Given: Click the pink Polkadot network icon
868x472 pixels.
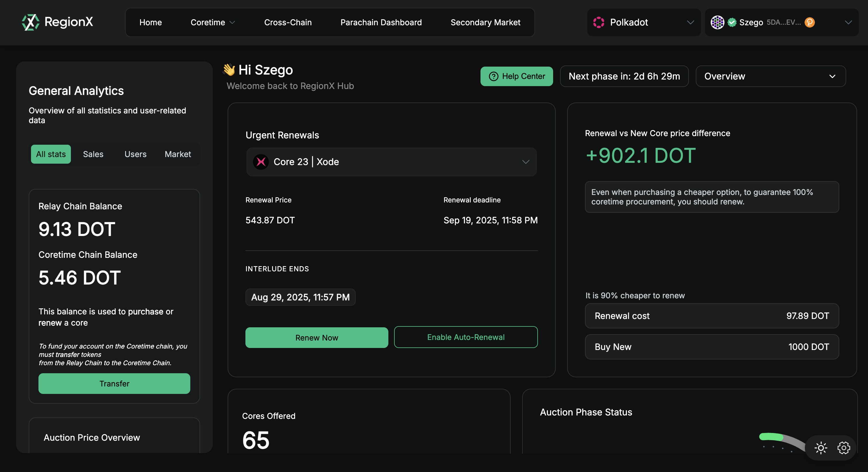Looking at the screenshot, I should tap(599, 22).
